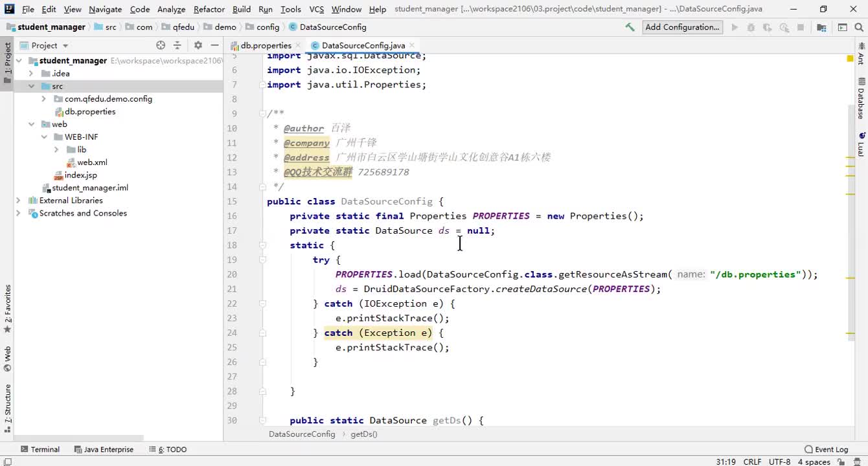Collapse all nodes in Project panel
Screen dimensions: 868x466
coord(177,45)
